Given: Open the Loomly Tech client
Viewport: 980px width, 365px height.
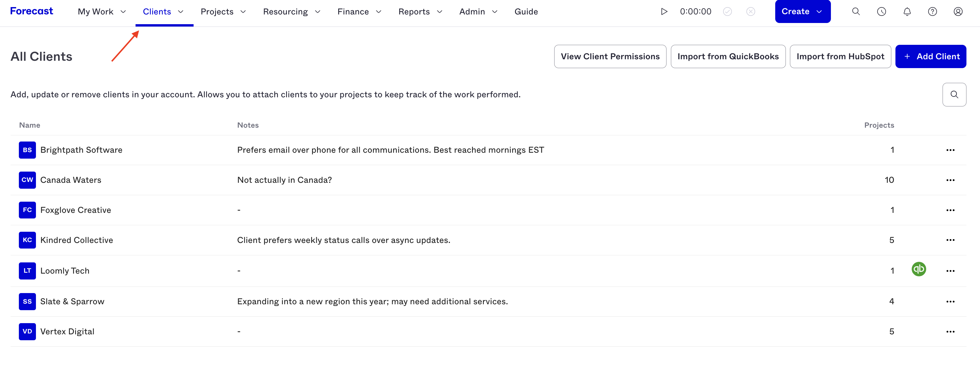Looking at the screenshot, I should (x=65, y=271).
